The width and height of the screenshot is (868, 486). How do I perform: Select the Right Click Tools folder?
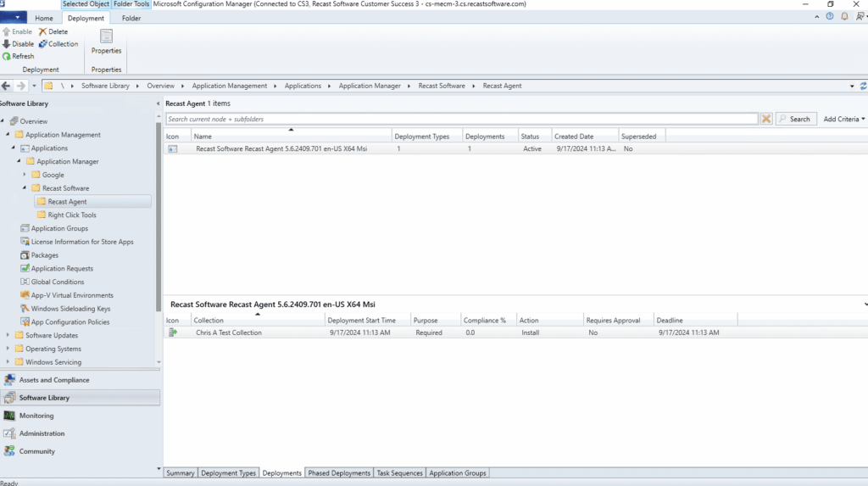point(71,215)
